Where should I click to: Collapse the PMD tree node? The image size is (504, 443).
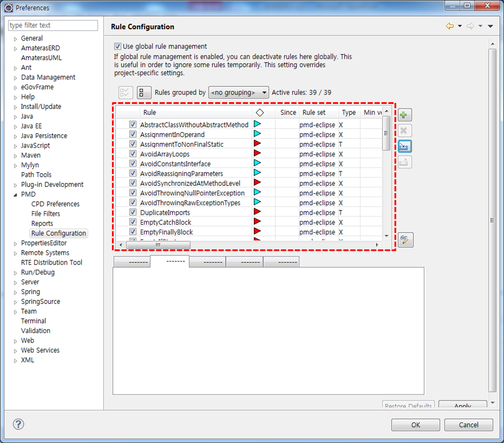[15, 195]
